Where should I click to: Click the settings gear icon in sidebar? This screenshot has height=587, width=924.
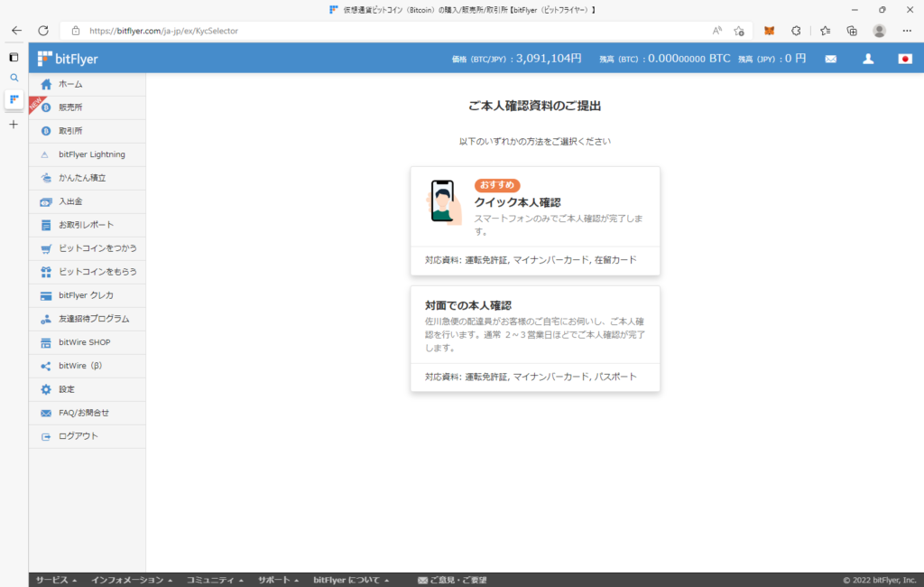tap(46, 389)
